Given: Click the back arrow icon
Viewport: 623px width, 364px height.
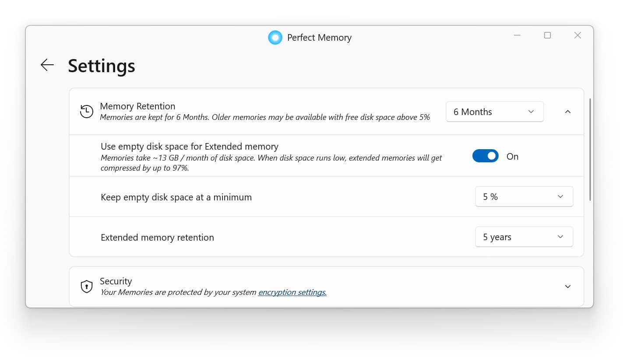Looking at the screenshot, I should pos(47,65).
